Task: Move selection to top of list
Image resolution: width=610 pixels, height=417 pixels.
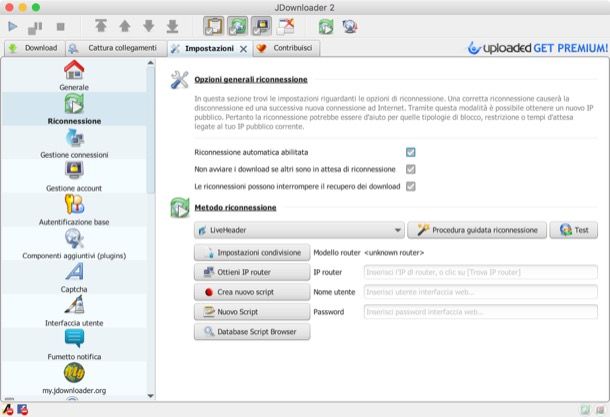Action: [101, 26]
